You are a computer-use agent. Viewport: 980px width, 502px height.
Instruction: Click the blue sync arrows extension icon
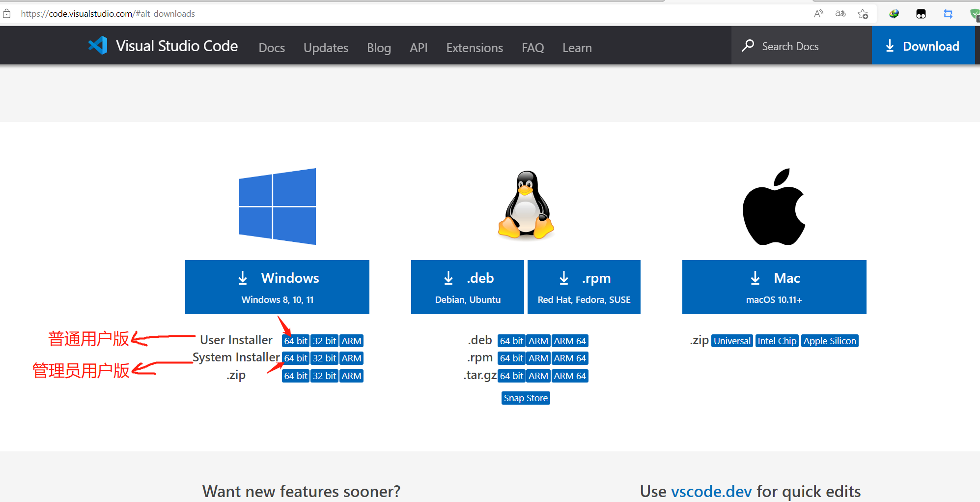[948, 14]
